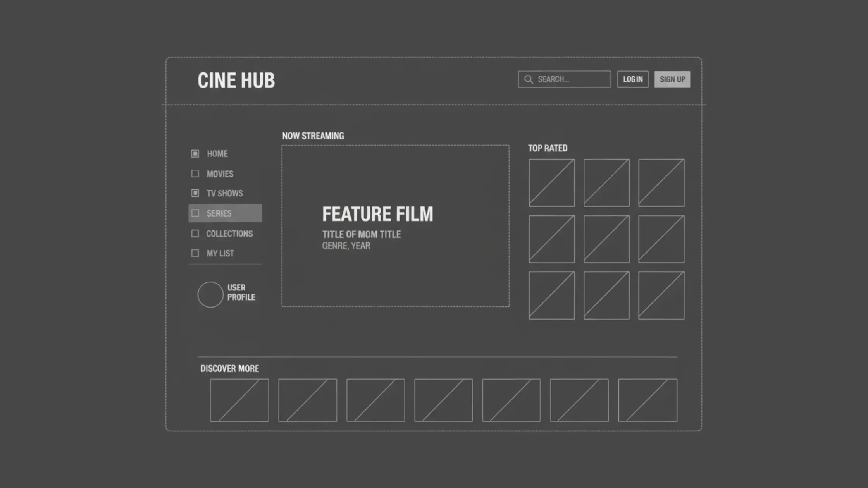Click the Sign Up button
Image resolution: width=868 pixels, height=488 pixels.
coord(672,79)
